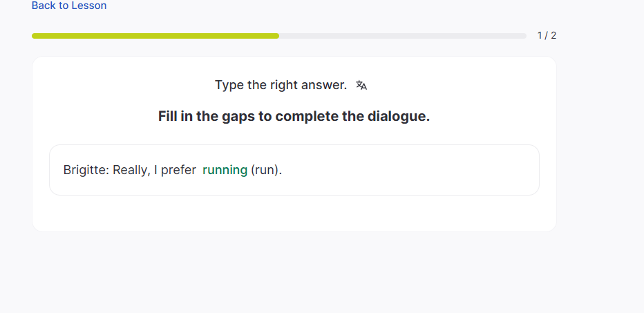The height and width of the screenshot is (313, 644).
Task: Click the speaker name "Brigitte:"
Action: (86, 170)
